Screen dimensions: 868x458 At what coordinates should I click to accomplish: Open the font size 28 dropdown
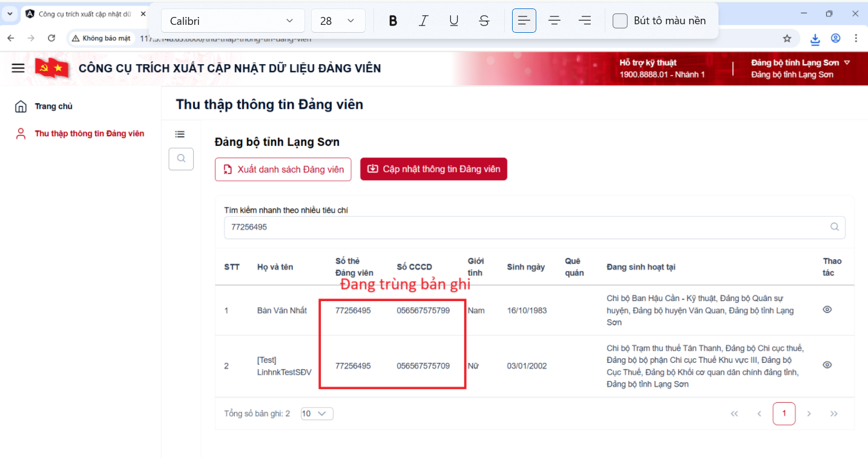coord(338,20)
